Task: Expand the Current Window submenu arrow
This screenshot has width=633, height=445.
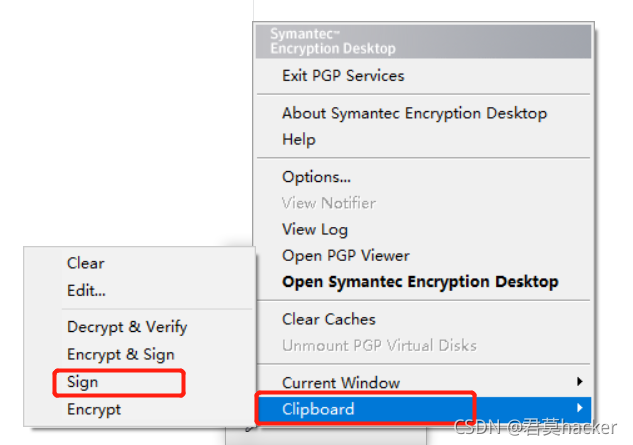Action: coord(580,382)
